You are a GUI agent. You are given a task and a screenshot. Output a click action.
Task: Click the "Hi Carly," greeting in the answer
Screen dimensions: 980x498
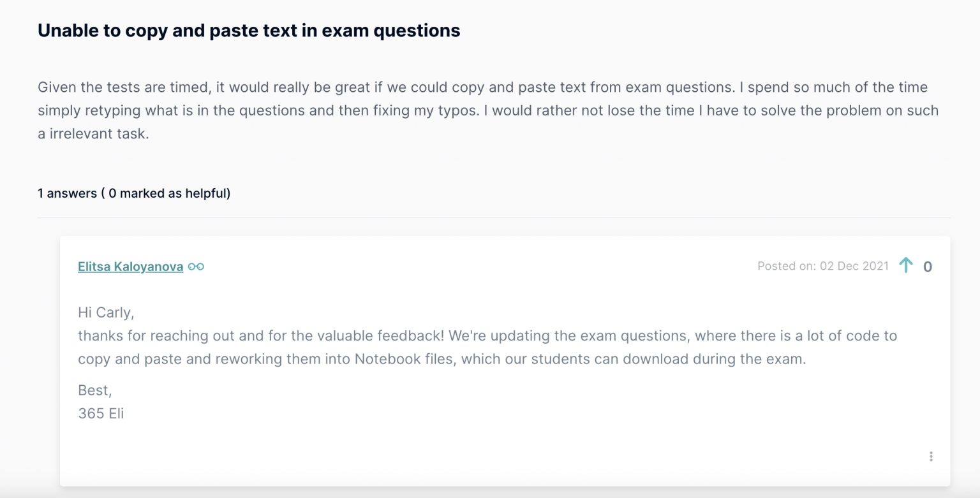(x=106, y=312)
